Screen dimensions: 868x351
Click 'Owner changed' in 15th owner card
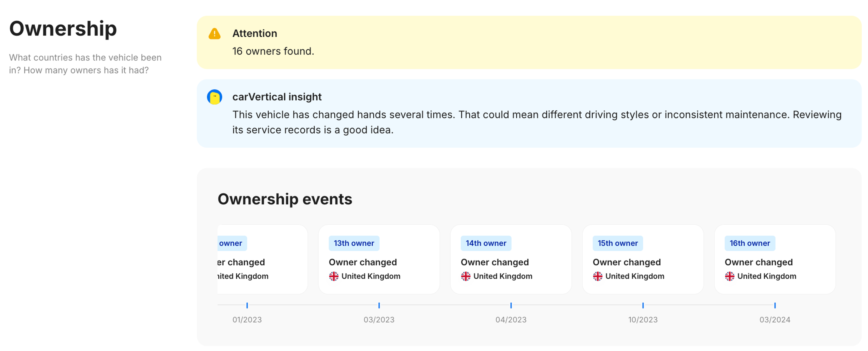click(626, 262)
